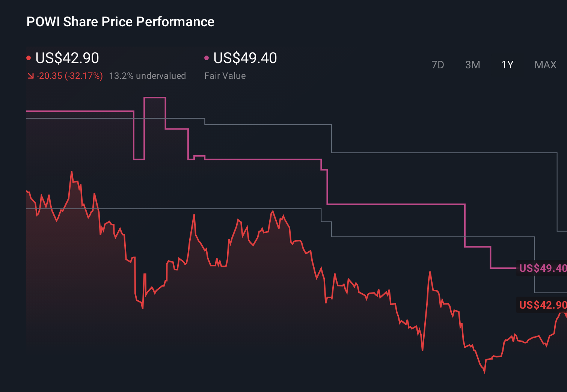567x392 pixels.
Task: Click the gray analyst estimate line
Action: (x=413, y=237)
